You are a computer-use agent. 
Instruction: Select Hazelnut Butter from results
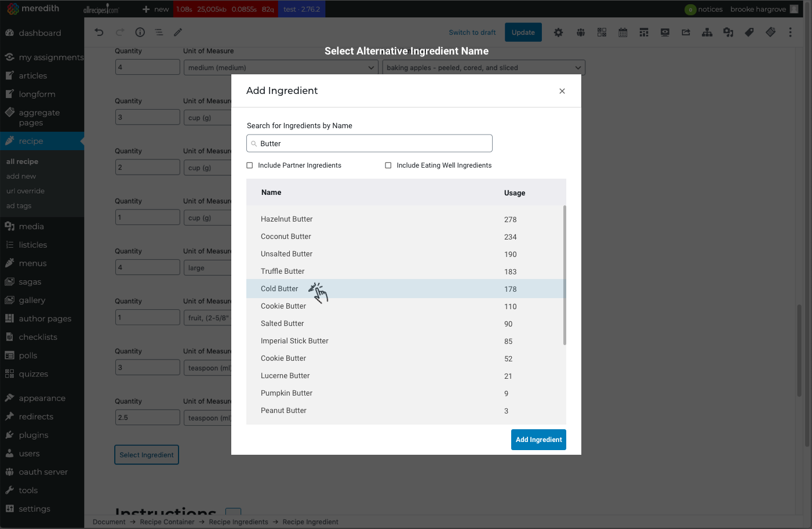pyautogui.click(x=406, y=219)
